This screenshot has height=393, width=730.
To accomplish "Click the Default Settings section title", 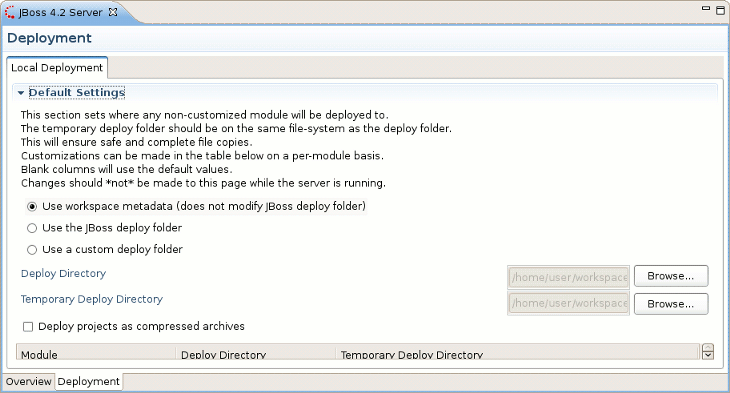I will click(x=77, y=93).
